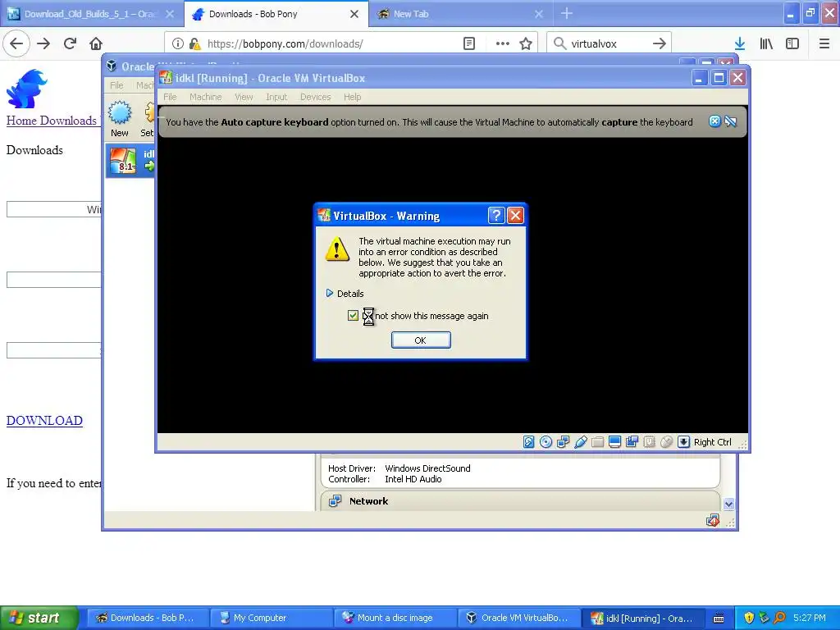
Task: Open the Firefox hamburger menu
Action: pyautogui.click(x=824, y=43)
